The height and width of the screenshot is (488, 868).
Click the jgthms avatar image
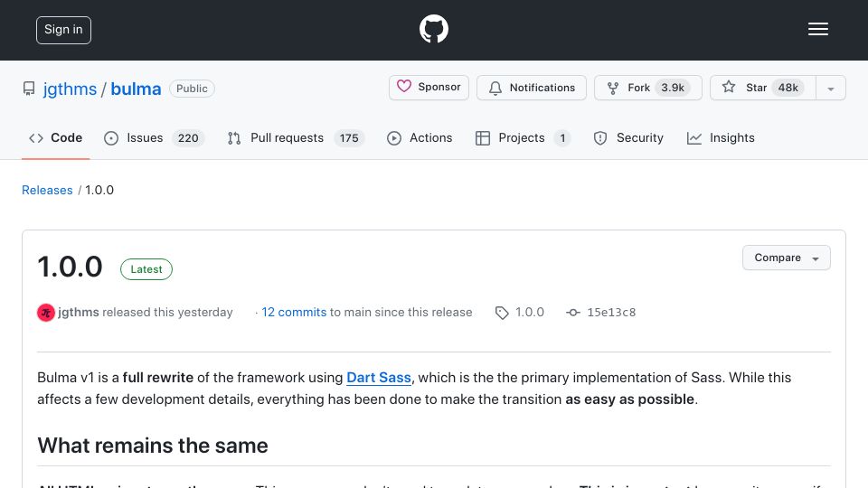tap(46, 313)
